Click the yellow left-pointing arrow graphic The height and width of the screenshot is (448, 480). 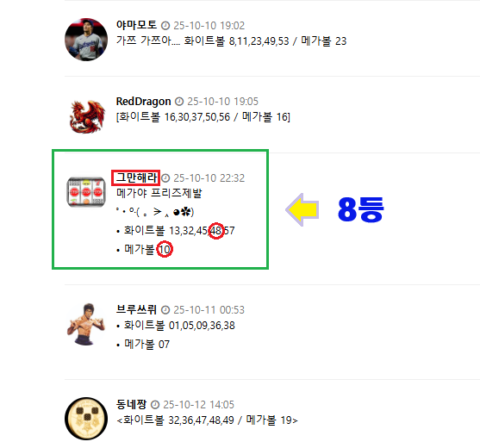[x=302, y=210]
